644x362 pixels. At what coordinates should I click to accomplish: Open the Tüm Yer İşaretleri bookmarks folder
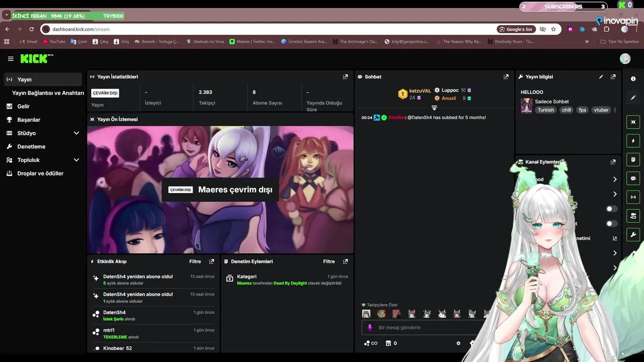[619, 41]
